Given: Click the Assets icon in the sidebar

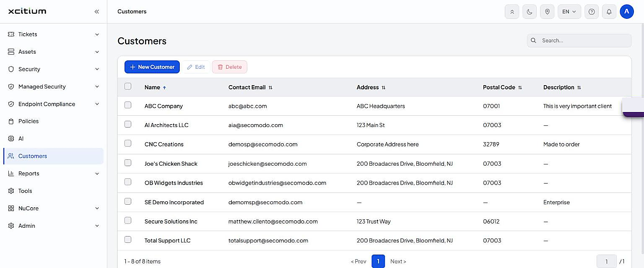Looking at the screenshot, I should tap(11, 52).
